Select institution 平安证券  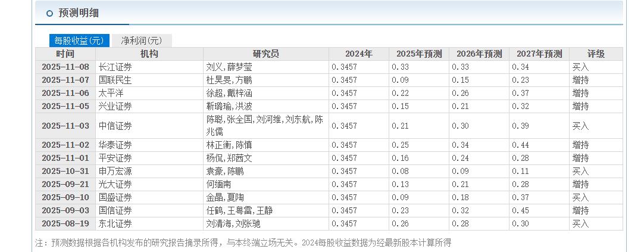pyautogui.click(x=115, y=158)
